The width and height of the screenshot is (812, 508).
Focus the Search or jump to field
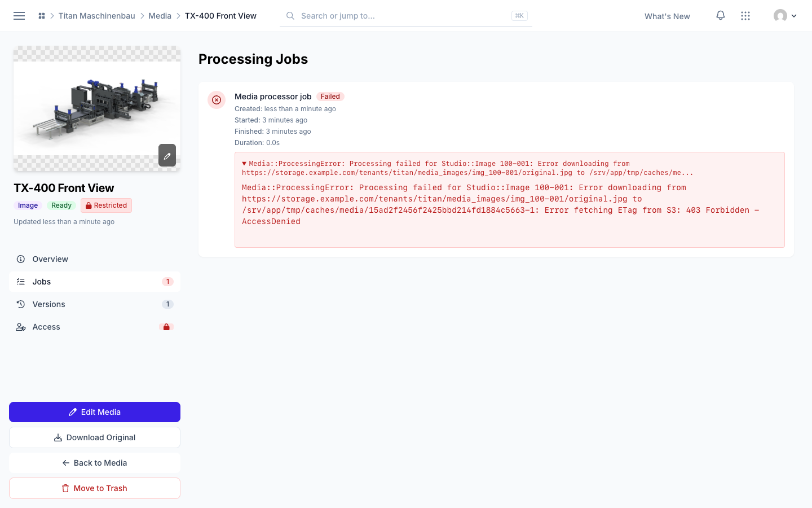point(406,16)
